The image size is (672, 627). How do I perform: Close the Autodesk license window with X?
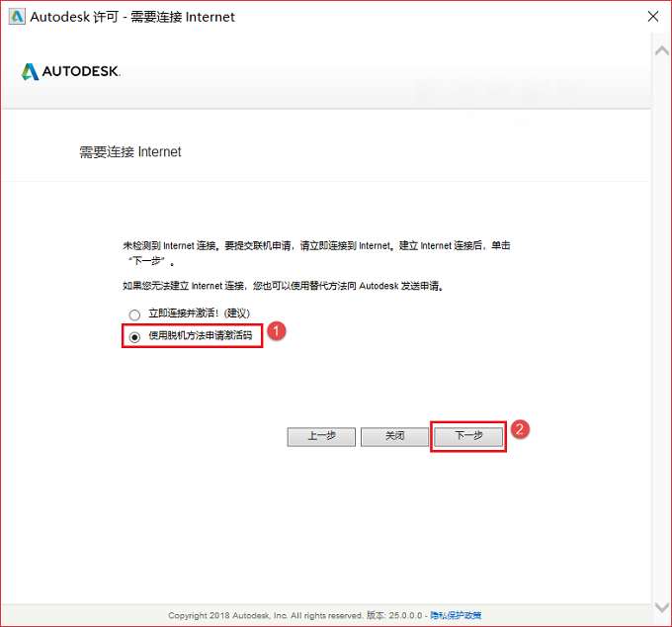(652, 17)
